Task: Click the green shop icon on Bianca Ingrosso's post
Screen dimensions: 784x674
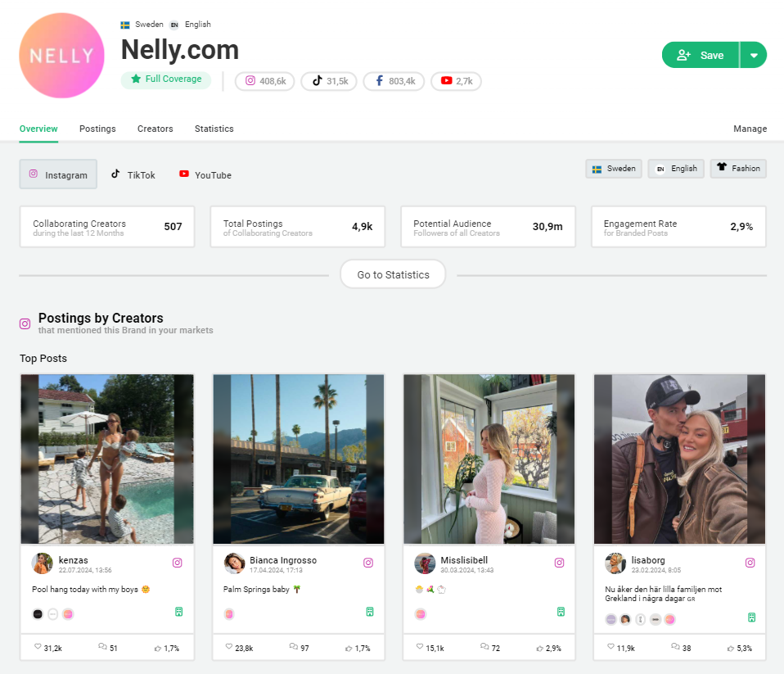Action: coord(368,612)
